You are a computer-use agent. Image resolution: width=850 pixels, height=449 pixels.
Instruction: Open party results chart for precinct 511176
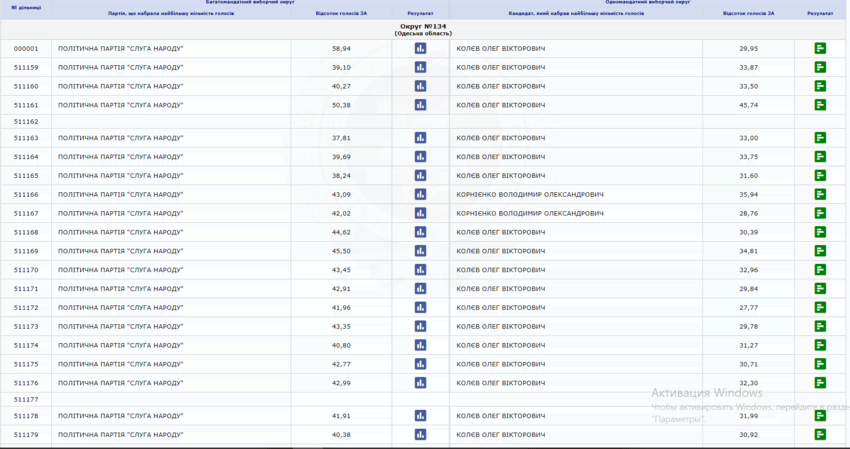click(x=420, y=383)
